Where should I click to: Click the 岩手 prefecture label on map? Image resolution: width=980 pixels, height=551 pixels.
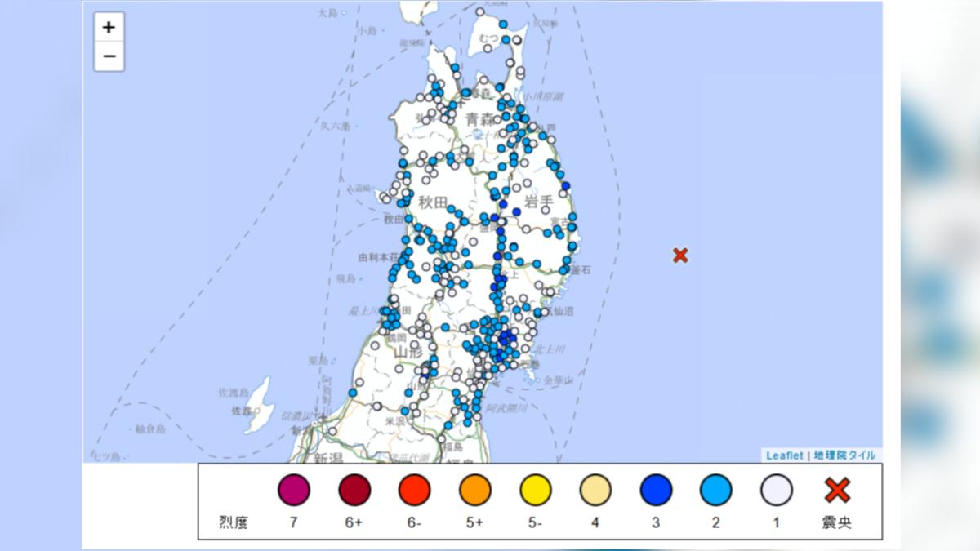point(540,201)
